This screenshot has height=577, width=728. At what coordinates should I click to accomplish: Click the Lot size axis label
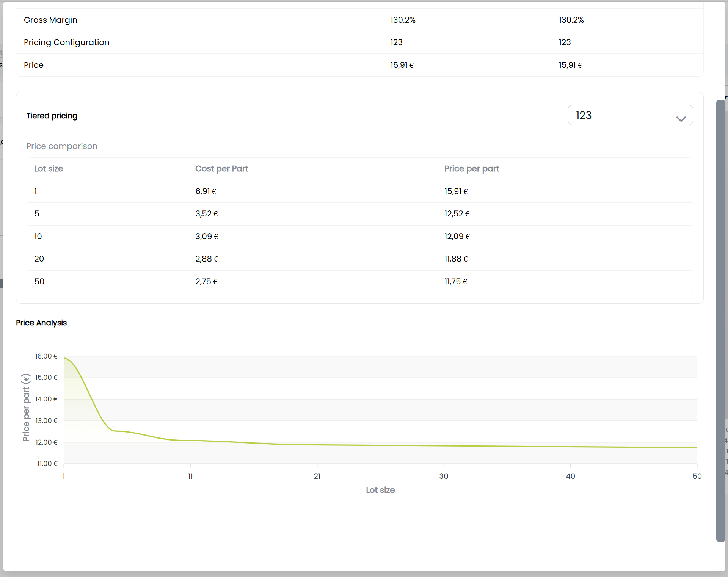click(380, 490)
